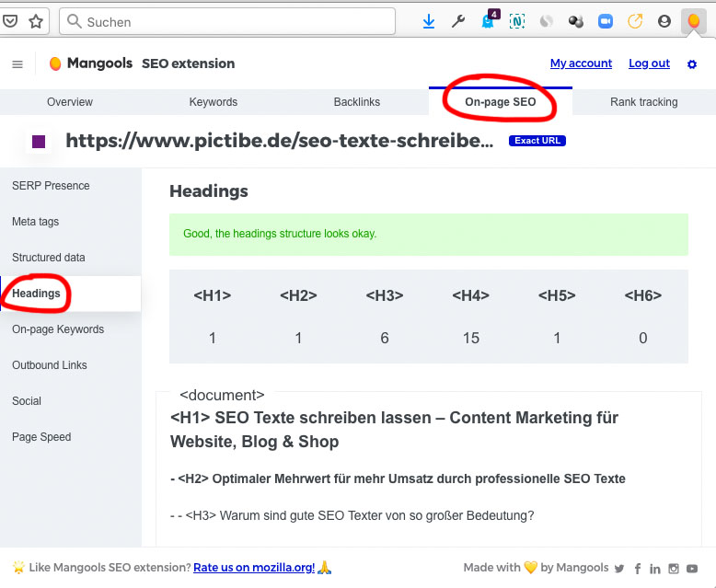Image resolution: width=716 pixels, height=588 pixels.
Task: Open the hamburger menu icon
Action: click(17, 64)
